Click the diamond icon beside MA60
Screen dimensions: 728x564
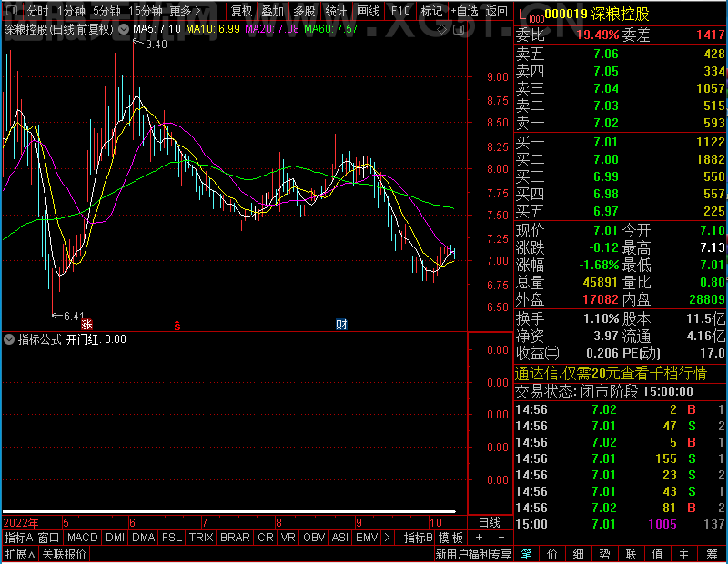tap(442, 30)
